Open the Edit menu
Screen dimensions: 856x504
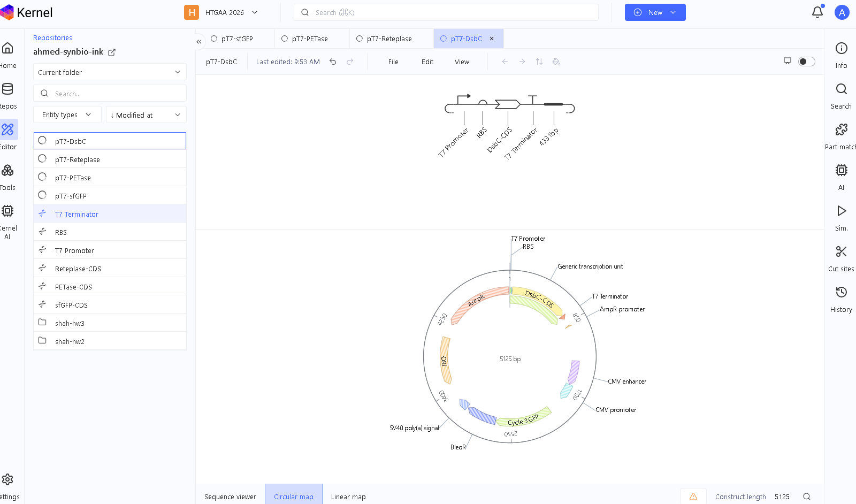coord(427,62)
